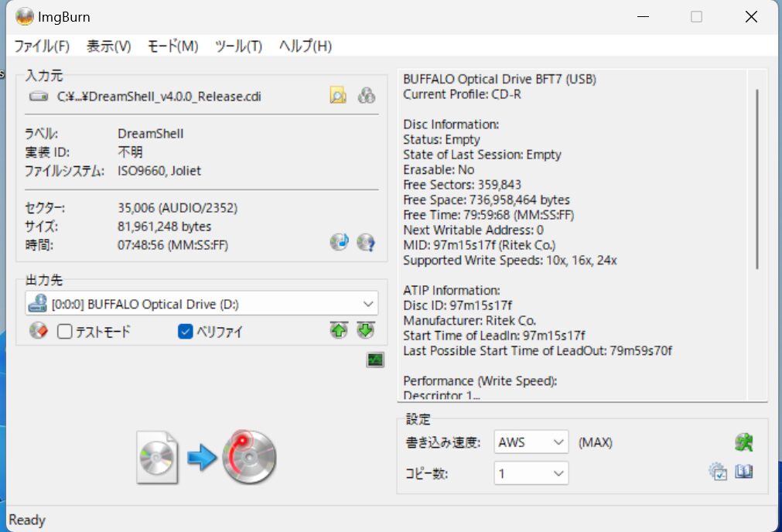The height and width of the screenshot is (532, 782).
Task: Click the Supported Write Speeds line
Action: (x=510, y=261)
